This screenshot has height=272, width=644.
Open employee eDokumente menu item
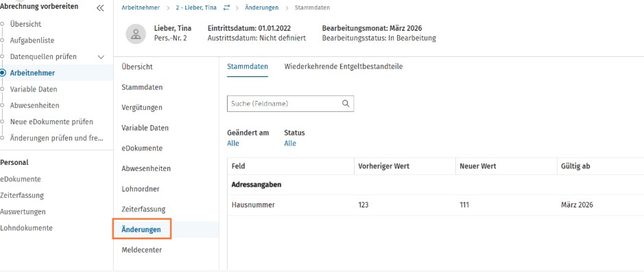pos(142,148)
